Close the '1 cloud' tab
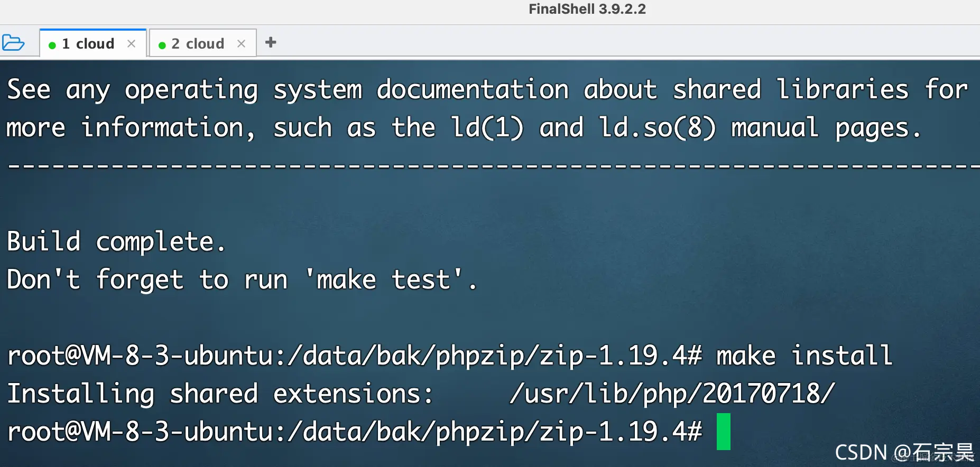This screenshot has width=980, height=467. pyautogui.click(x=132, y=44)
